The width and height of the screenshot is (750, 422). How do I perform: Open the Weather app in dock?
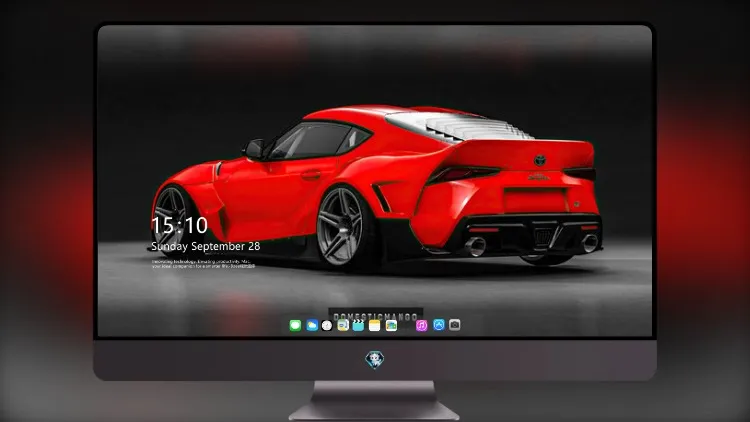312,326
